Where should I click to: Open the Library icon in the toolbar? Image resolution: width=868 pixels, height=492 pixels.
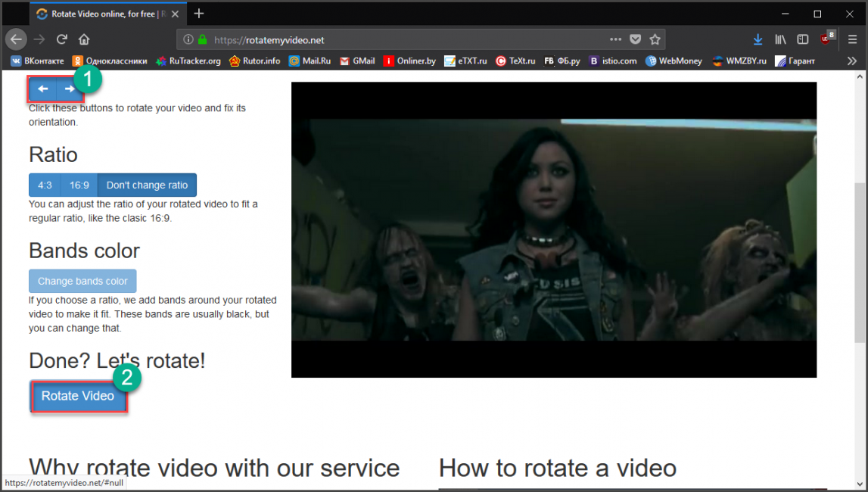pyautogui.click(x=781, y=39)
